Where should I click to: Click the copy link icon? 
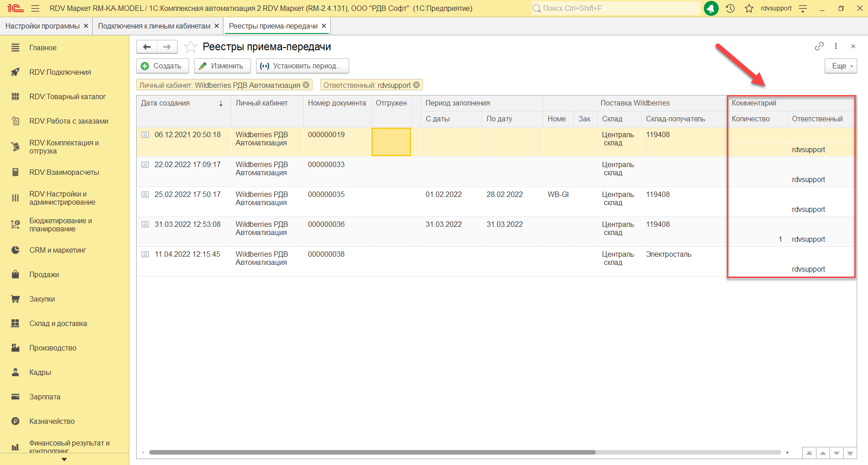819,46
